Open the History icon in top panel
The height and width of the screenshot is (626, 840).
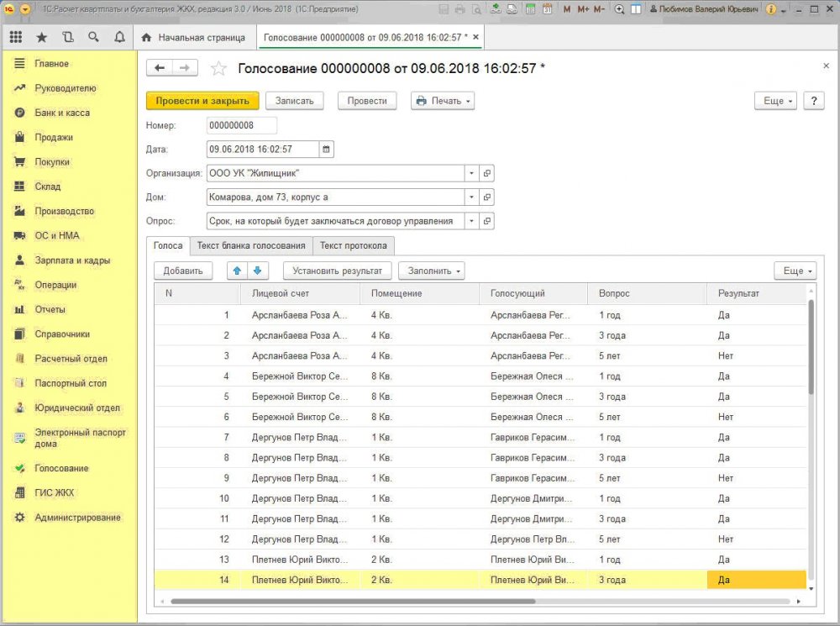(67, 37)
